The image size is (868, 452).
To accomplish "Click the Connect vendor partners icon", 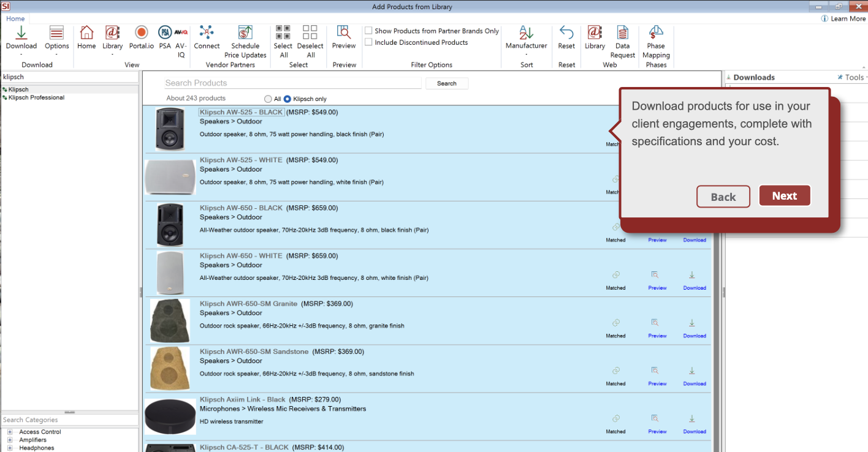I will (x=207, y=33).
